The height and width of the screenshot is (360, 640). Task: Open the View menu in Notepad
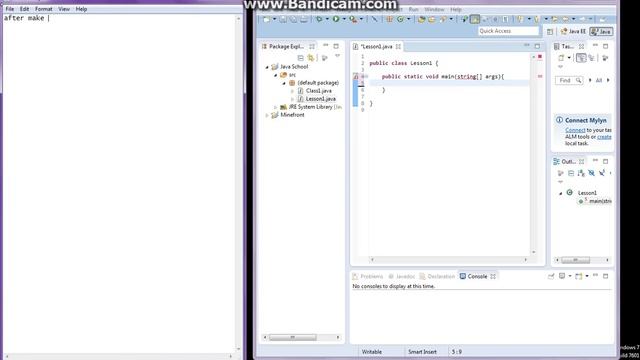[x=64, y=9]
